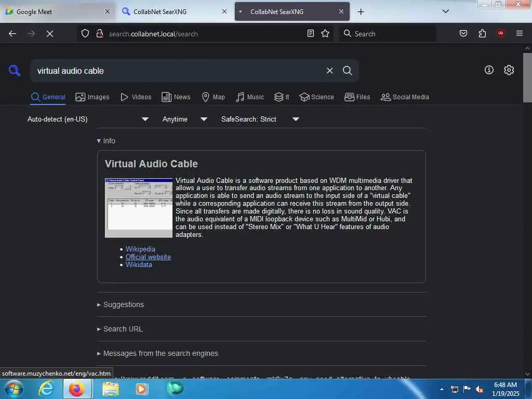Click the SearXNG magnifier logo
532x399 pixels.
[15, 71]
